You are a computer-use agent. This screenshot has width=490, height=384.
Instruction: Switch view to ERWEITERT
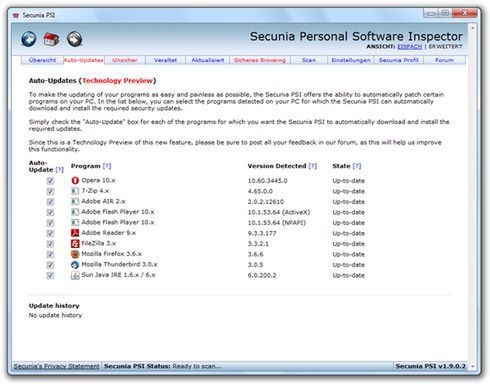446,47
